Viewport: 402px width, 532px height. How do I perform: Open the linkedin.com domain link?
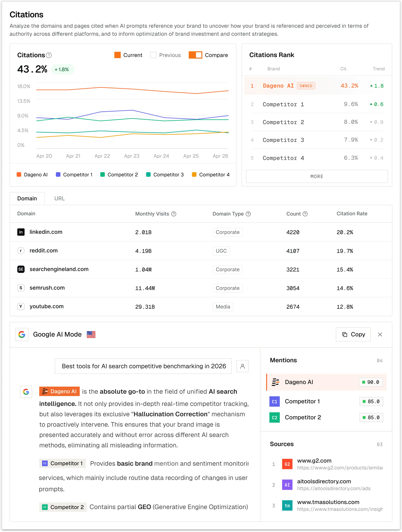(x=46, y=232)
